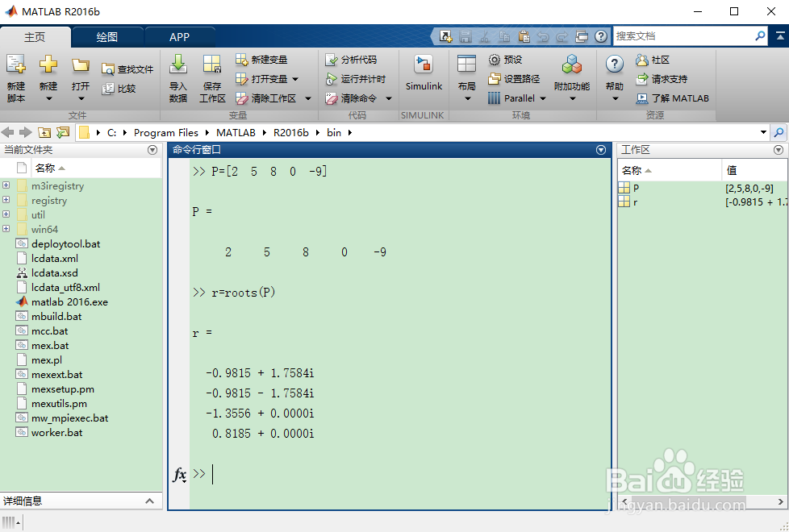Screen dimensions: 789x532
Task: Expand the registry folder
Action: [x=6, y=200]
